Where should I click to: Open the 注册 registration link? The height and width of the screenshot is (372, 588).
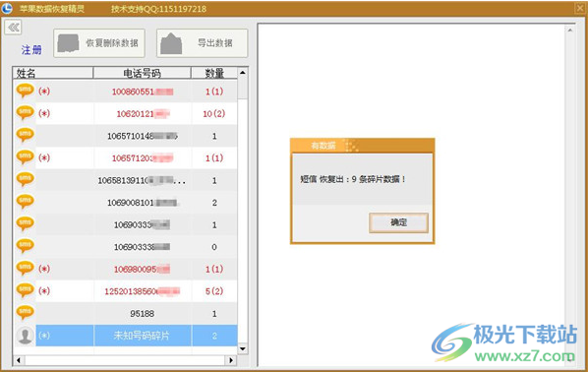click(x=31, y=49)
